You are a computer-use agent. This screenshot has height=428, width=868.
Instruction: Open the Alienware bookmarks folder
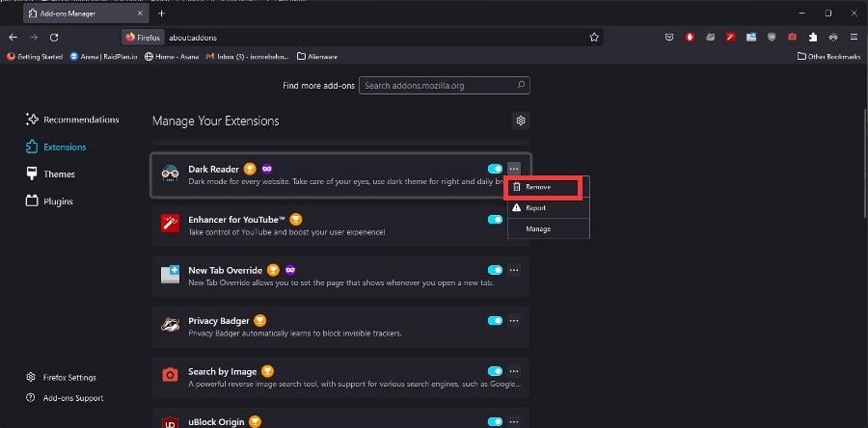(317, 57)
